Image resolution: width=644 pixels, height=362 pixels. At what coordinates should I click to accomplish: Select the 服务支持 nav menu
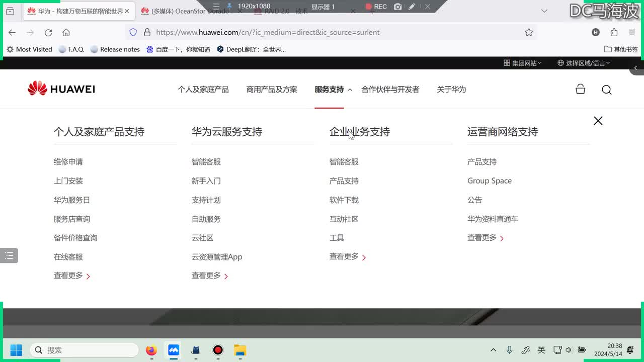329,89
